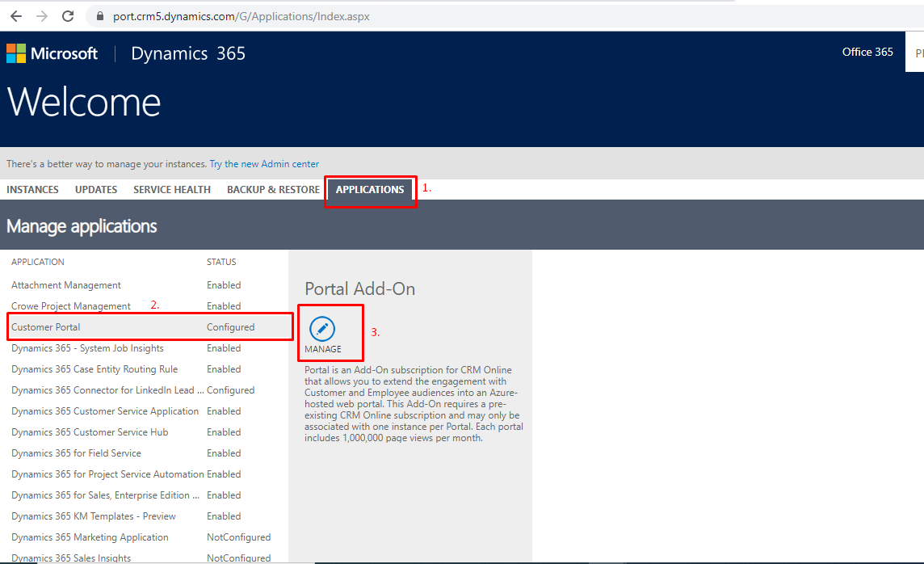
Task: Click the Portal Add-On heading
Action: tap(359, 288)
